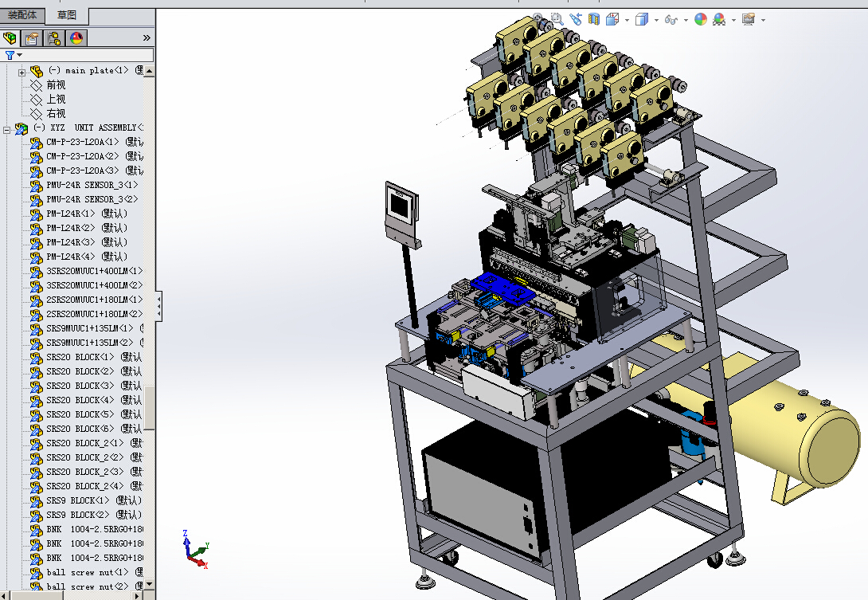Select 3SRS20MUUC1+400LM<1> in the tree
This screenshot has height=600, width=868.
pos(95,272)
